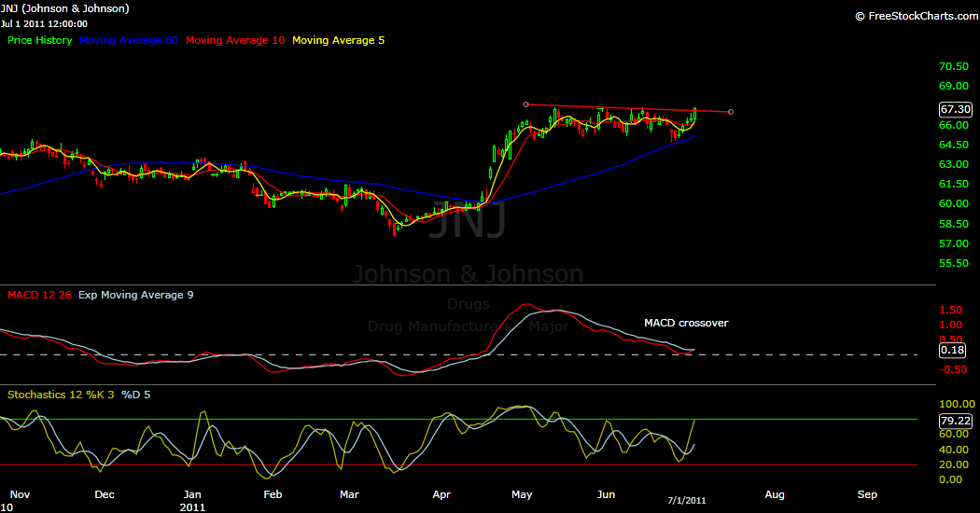Image resolution: width=980 pixels, height=513 pixels.
Task: Select the Moving Average 5 legend label
Action: pos(338,40)
